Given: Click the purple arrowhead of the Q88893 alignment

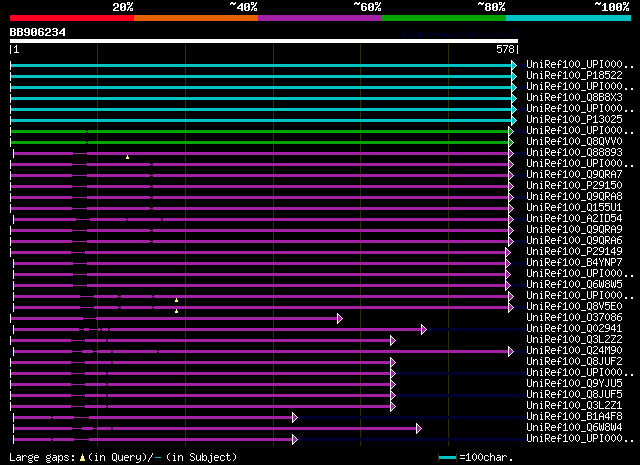Looking at the screenshot, I should coord(511,154).
